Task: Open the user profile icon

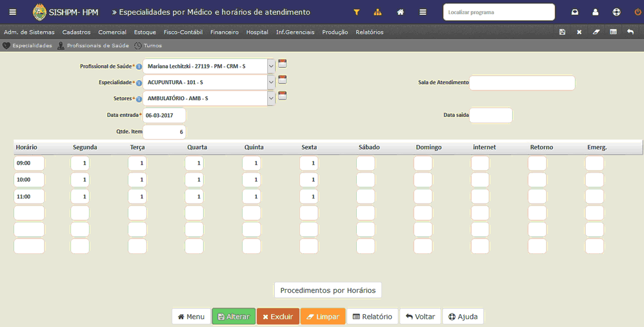Action: (595, 12)
